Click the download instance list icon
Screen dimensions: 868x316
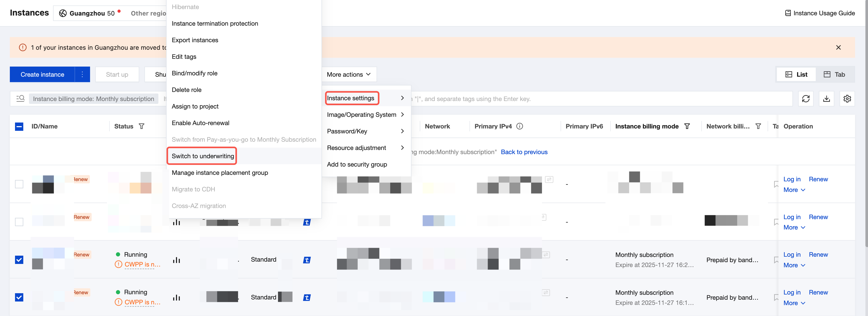pyautogui.click(x=827, y=99)
